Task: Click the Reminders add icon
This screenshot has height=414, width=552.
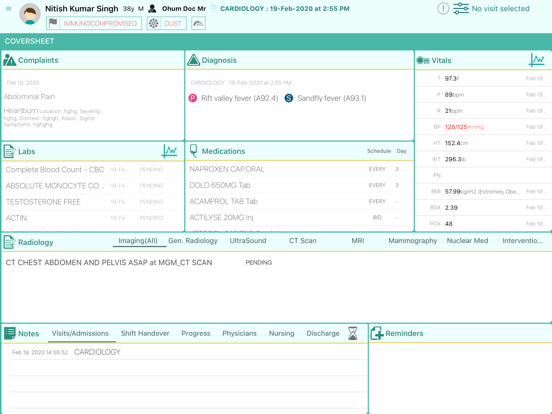Action: (377, 333)
